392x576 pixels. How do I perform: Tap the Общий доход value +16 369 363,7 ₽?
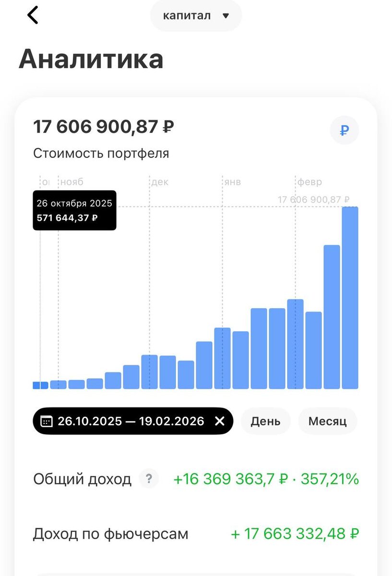230,479
